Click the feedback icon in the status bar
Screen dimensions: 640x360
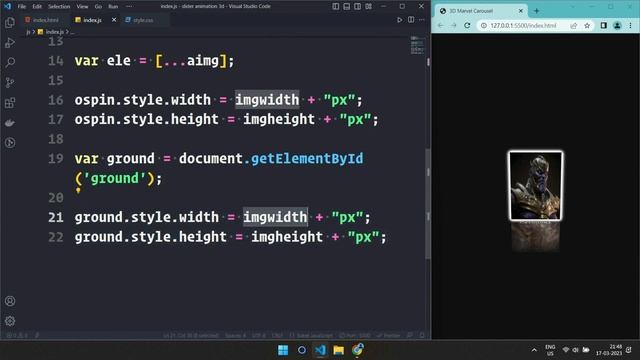pyautogui.click(x=410, y=336)
